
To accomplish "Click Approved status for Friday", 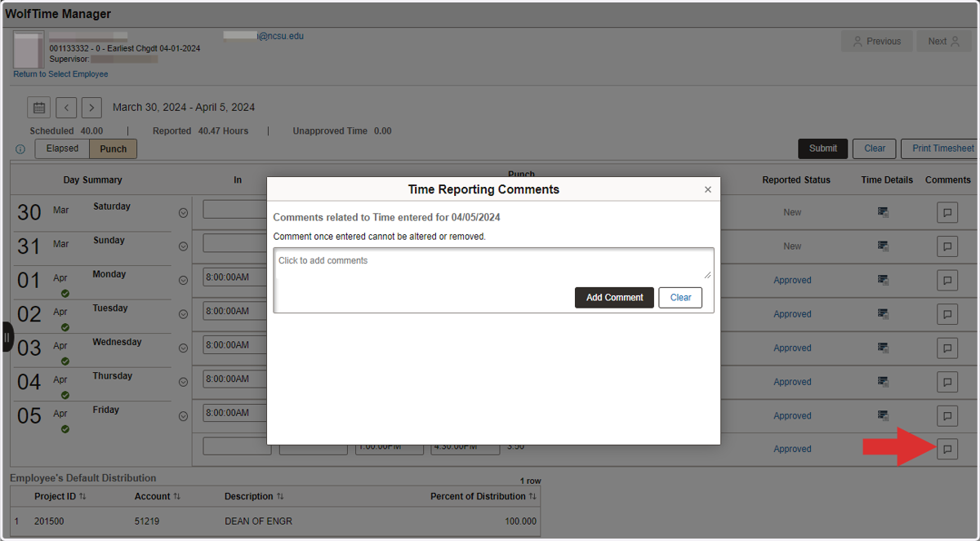I will [x=792, y=415].
